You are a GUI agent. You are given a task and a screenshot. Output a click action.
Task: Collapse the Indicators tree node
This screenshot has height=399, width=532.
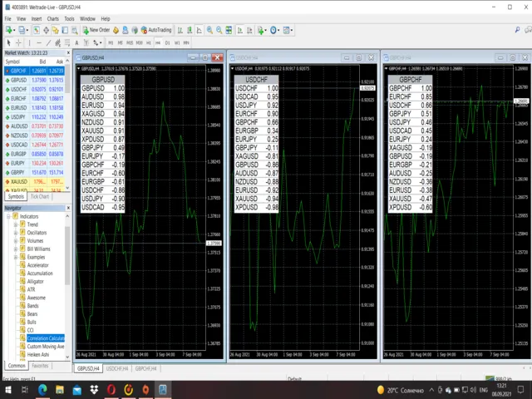tap(8, 217)
